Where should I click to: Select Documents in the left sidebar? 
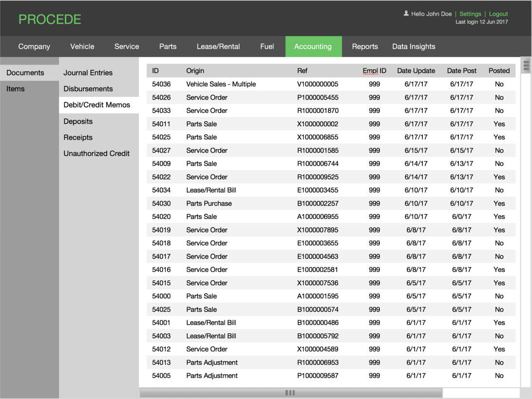coord(30,73)
